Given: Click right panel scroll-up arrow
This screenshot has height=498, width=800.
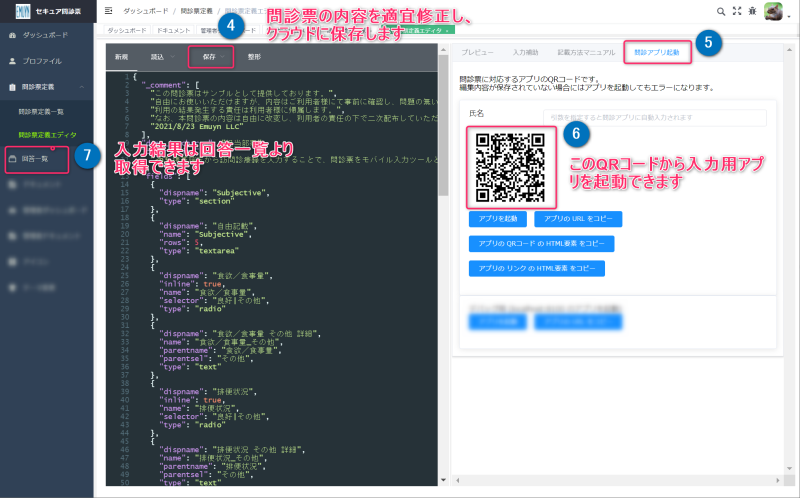Looking at the screenshot, I should coord(790,49).
